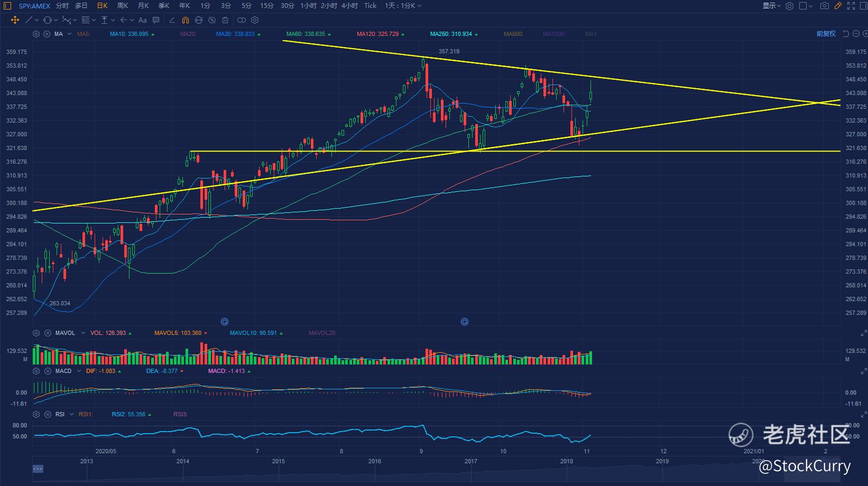Select the 日K daily chart
The height and width of the screenshot is (486, 868).
coord(102,6)
